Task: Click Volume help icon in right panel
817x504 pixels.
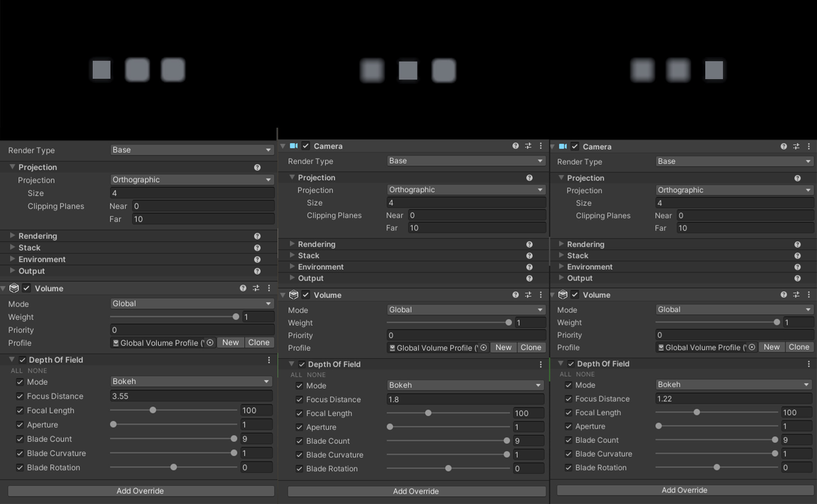Action: 784,295
